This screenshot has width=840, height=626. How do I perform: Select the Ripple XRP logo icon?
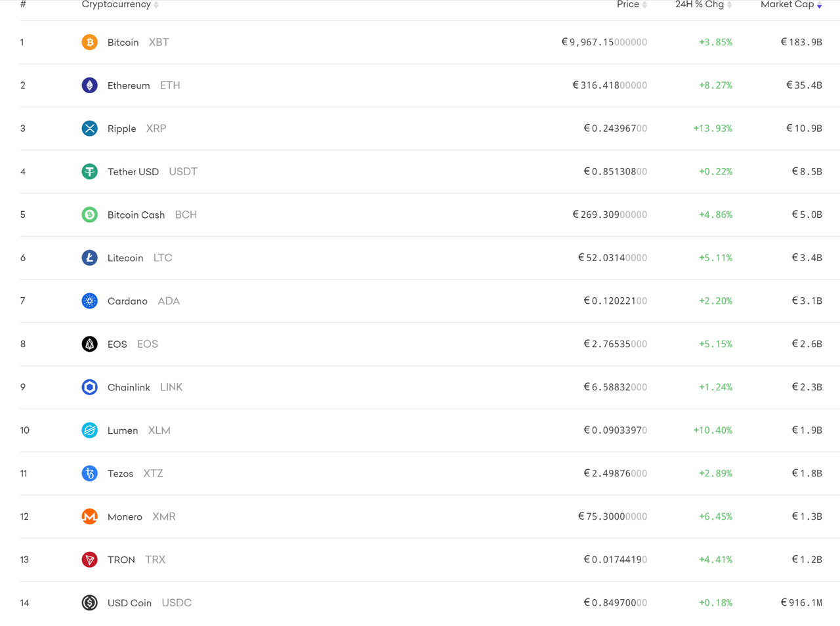[90, 129]
